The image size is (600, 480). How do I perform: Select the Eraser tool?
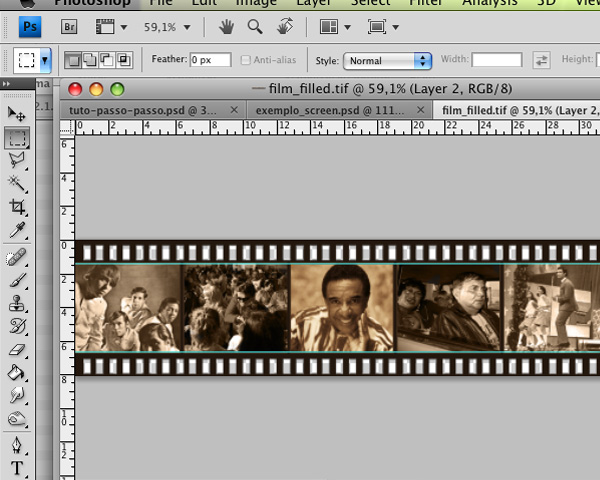point(17,351)
